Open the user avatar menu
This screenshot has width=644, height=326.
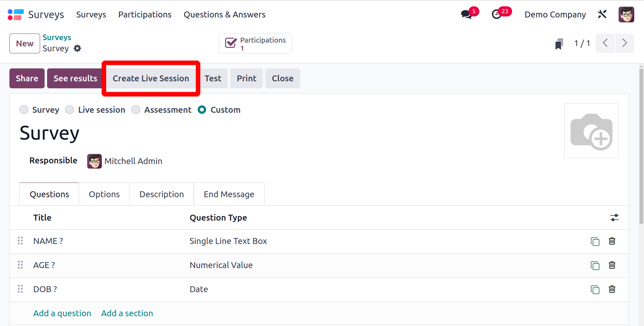(x=626, y=14)
